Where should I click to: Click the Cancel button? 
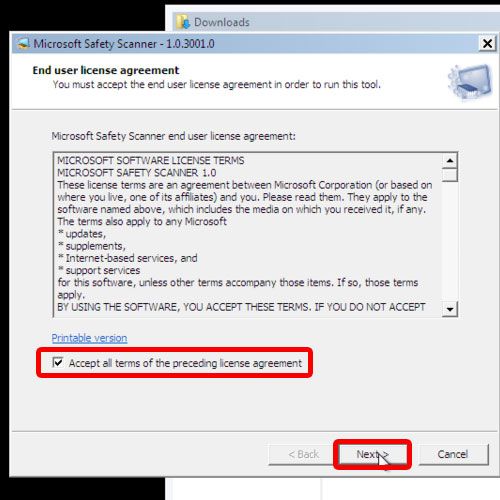(x=453, y=454)
